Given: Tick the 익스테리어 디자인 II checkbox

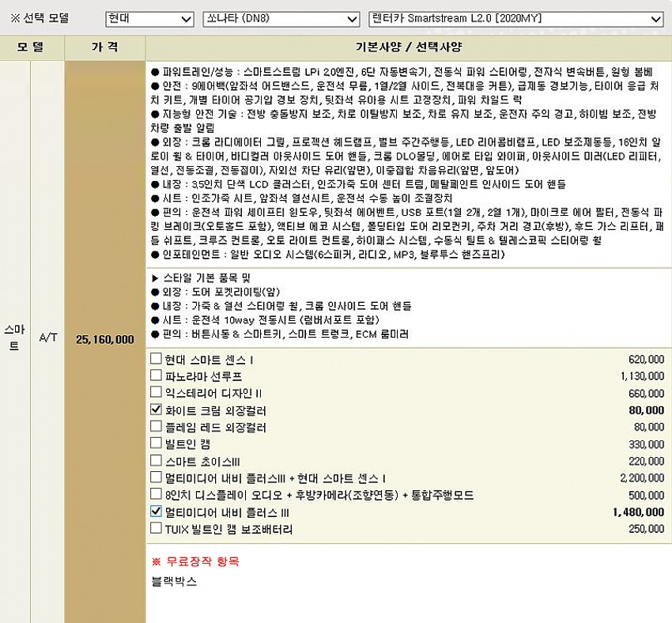Looking at the screenshot, I should click(156, 393).
